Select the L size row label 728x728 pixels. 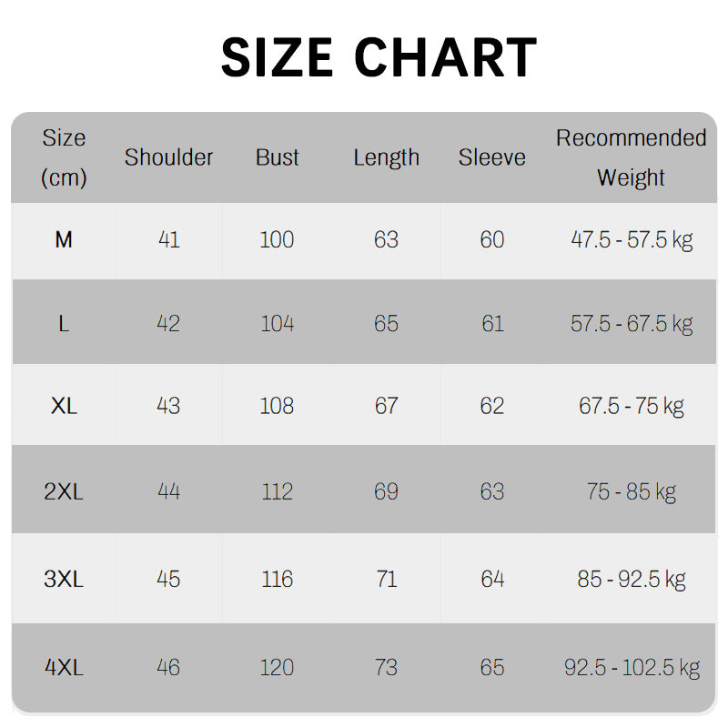click(64, 323)
